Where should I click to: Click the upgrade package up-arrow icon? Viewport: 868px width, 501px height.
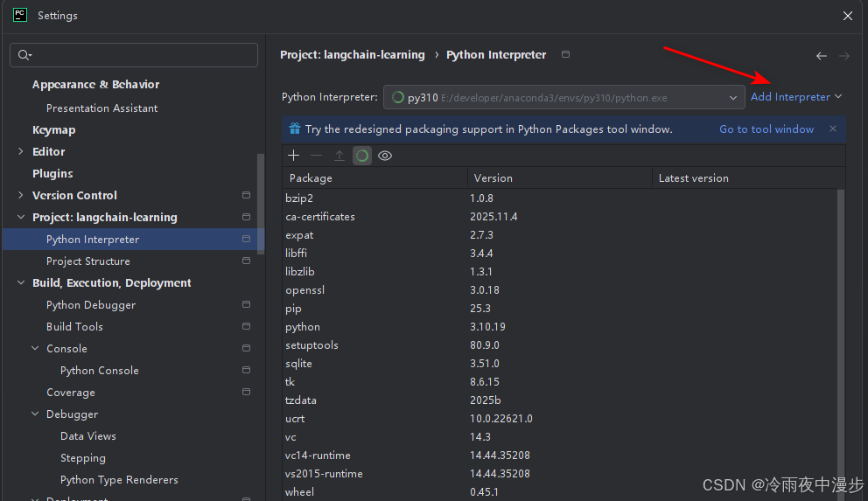(339, 156)
